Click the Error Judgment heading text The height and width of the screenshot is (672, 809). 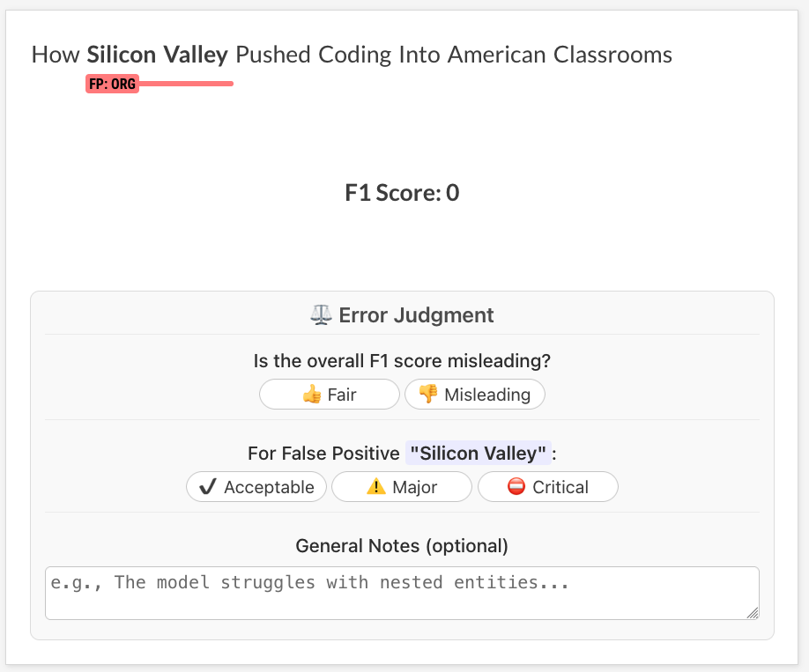(416, 315)
